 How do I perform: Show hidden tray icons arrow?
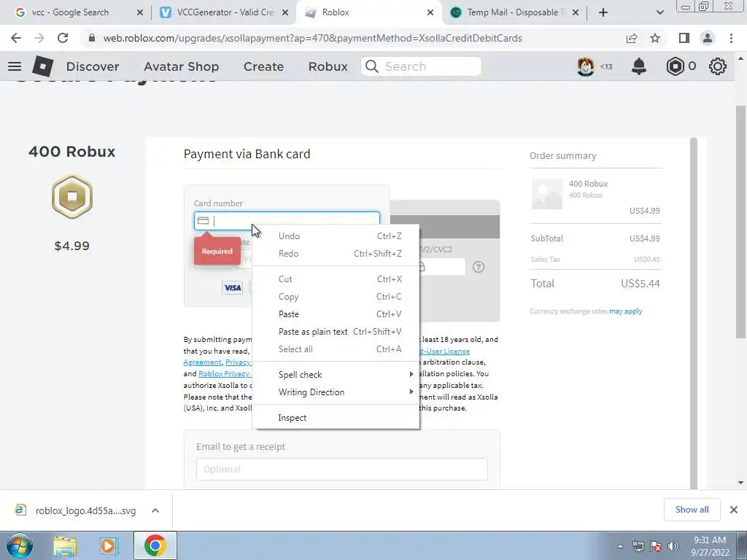pyautogui.click(x=620, y=546)
